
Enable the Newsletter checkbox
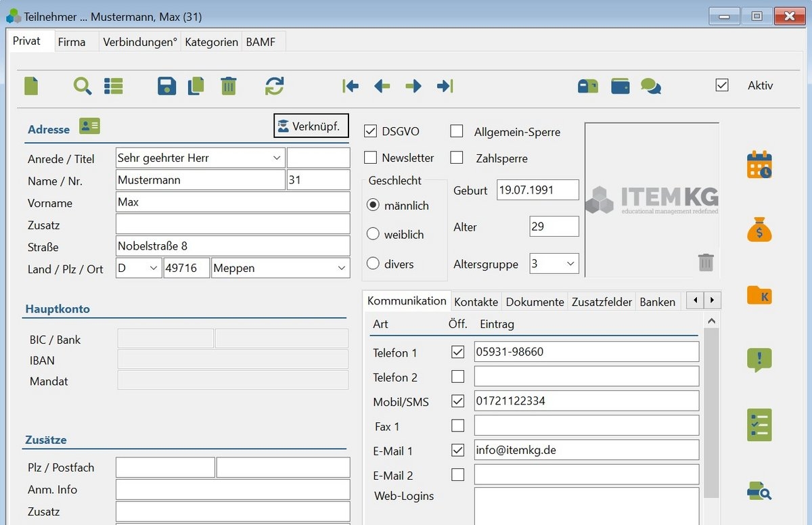[x=371, y=158]
